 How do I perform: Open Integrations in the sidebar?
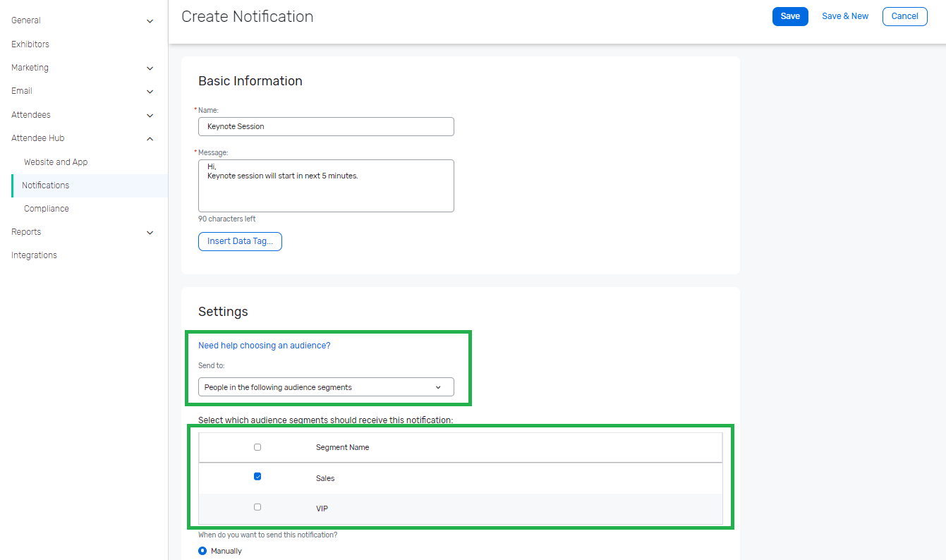[34, 255]
